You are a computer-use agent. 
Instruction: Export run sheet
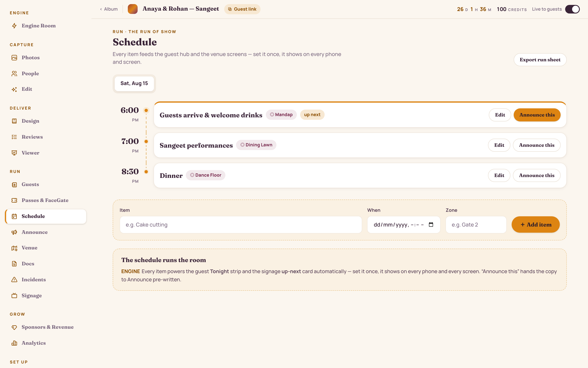pos(540,60)
